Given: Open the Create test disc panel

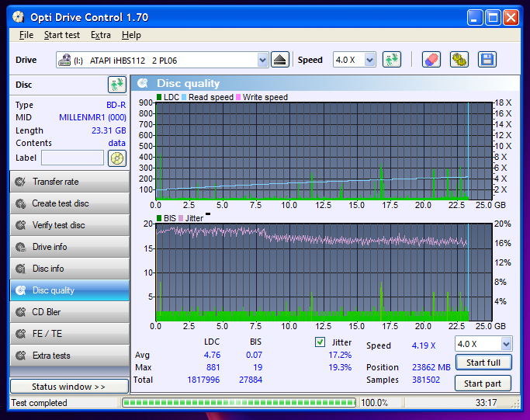Looking at the screenshot, I should coord(70,203).
